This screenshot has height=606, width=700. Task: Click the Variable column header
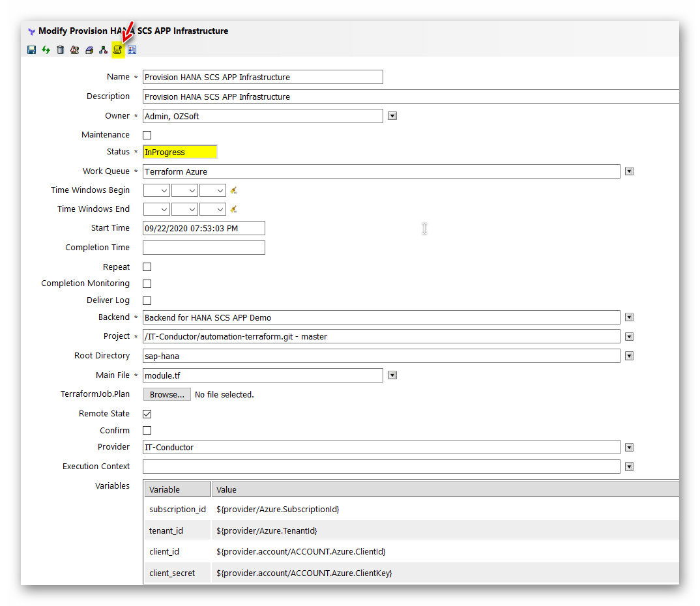pos(177,489)
